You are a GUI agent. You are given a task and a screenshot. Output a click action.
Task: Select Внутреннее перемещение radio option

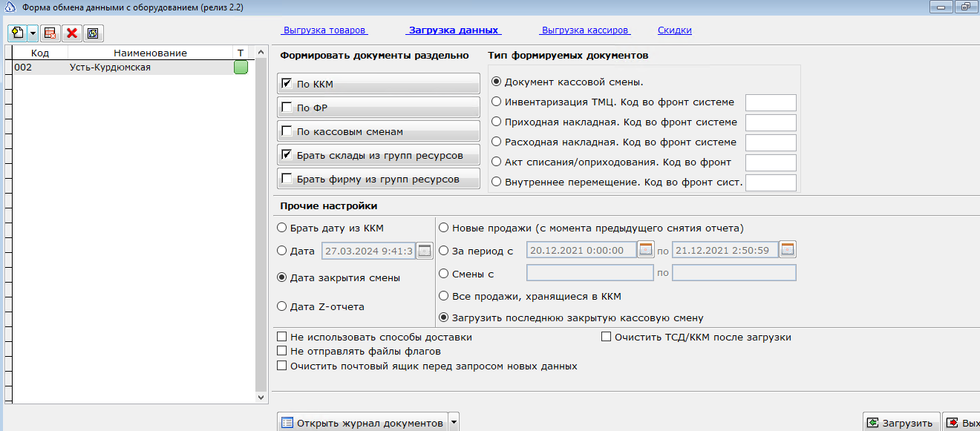(x=497, y=182)
